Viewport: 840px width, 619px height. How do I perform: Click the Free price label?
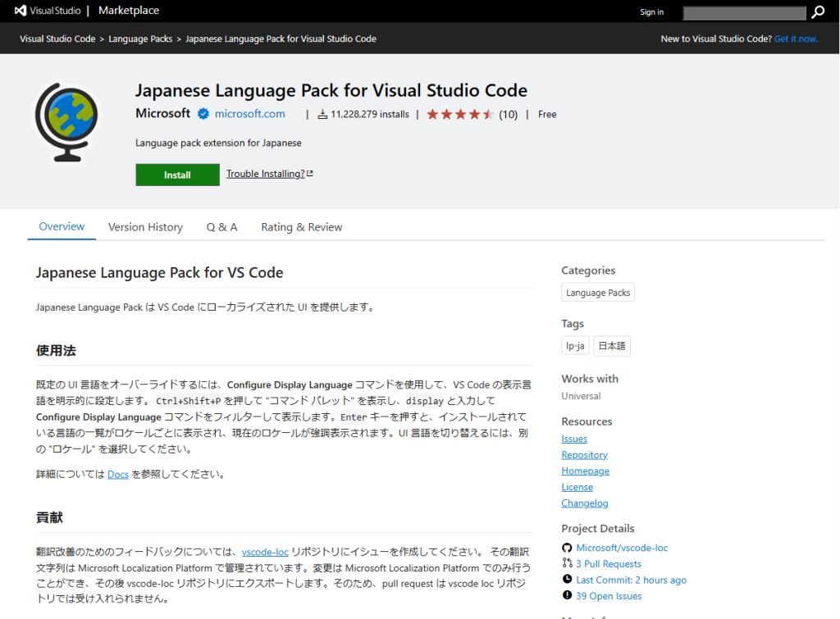click(547, 114)
